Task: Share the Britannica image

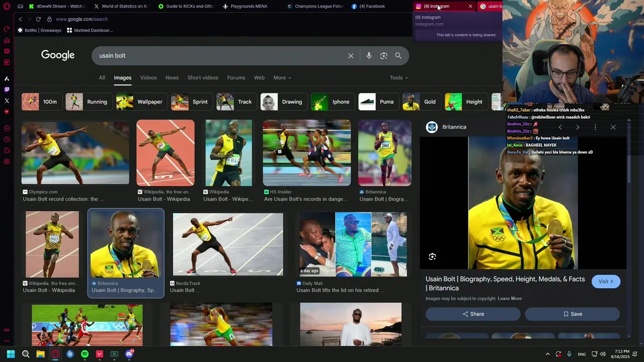Action: coord(473,314)
